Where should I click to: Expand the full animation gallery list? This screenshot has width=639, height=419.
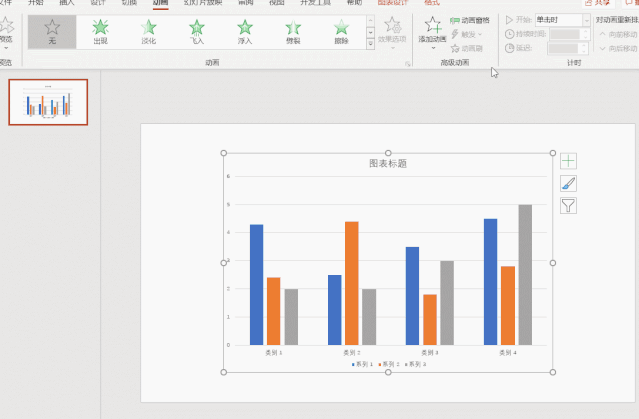click(x=370, y=44)
